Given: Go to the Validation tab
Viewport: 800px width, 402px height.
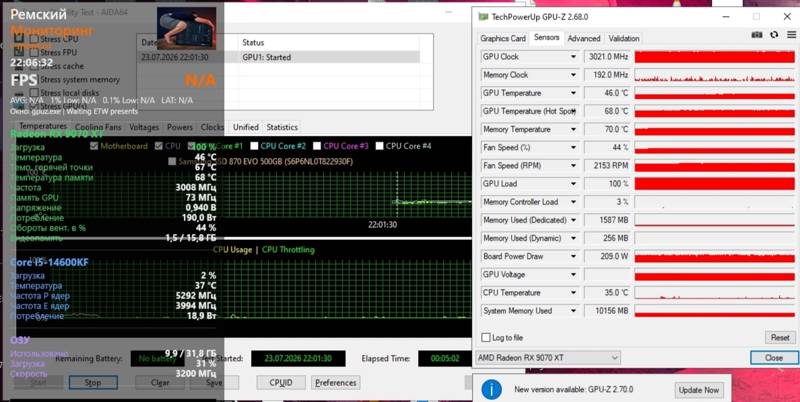Looking at the screenshot, I should click(623, 38).
